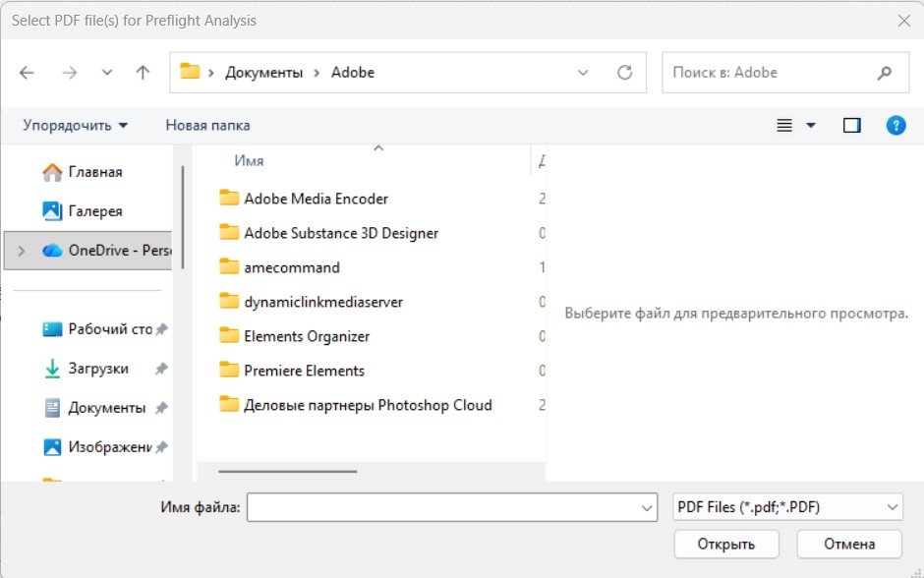
Task: Go to Загрузки folder
Action: tap(97, 369)
